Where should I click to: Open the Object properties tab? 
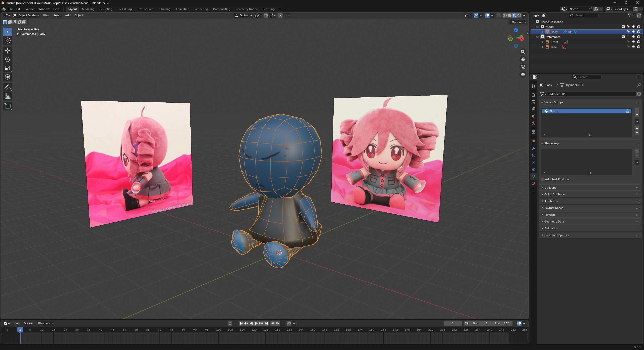coord(533,141)
